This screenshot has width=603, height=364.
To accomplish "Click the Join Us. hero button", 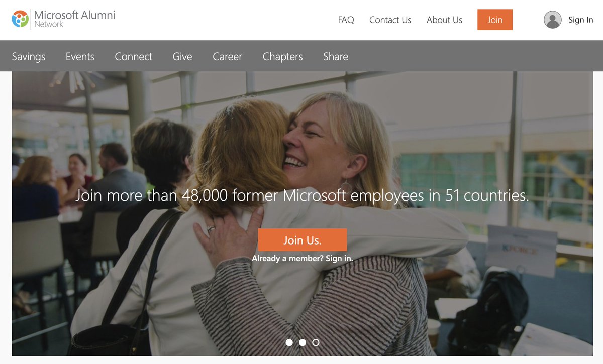I will click(x=303, y=240).
